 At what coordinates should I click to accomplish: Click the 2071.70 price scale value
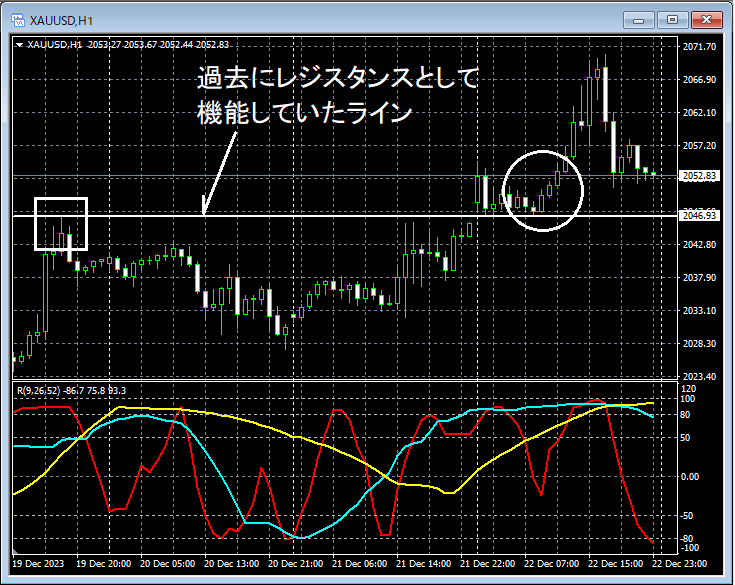tap(699, 46)
